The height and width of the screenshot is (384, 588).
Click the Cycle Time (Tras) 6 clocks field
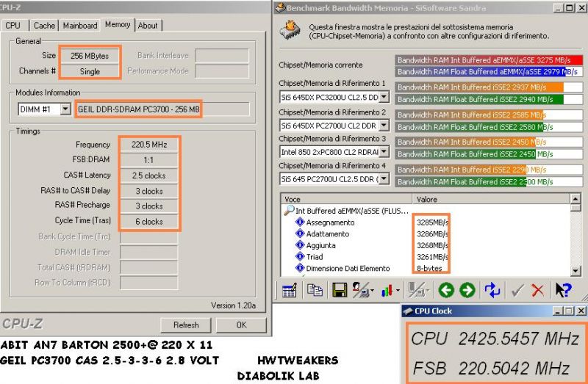coord(149,222)
